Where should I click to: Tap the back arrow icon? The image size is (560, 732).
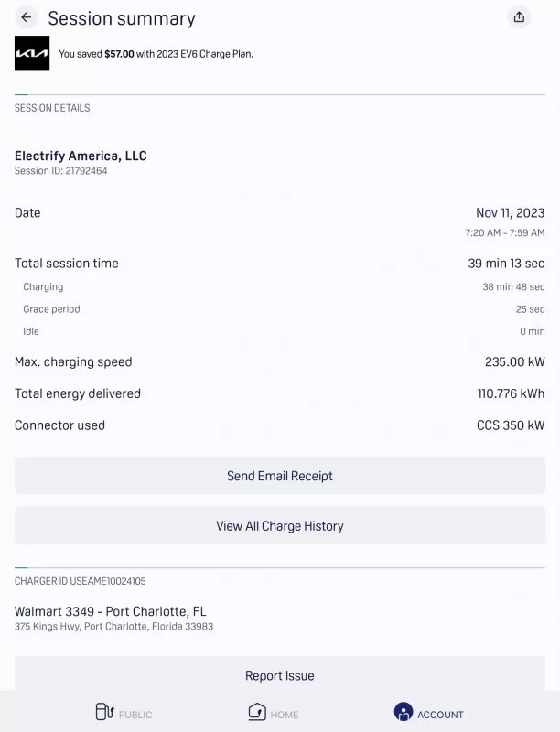(27, 17)
